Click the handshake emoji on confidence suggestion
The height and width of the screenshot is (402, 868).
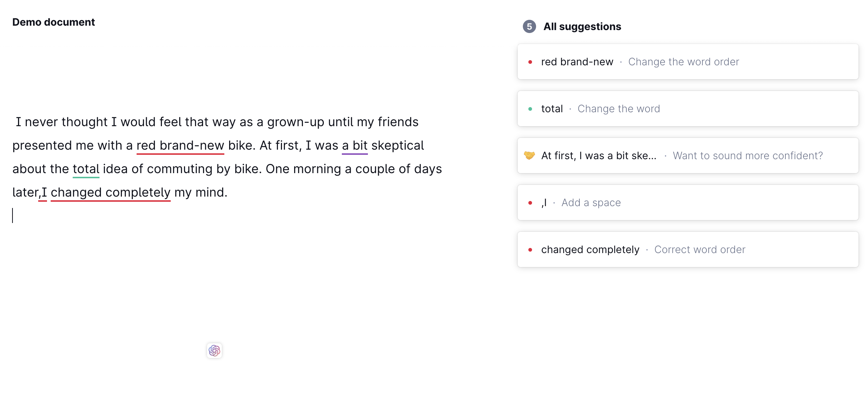[530, 156]
